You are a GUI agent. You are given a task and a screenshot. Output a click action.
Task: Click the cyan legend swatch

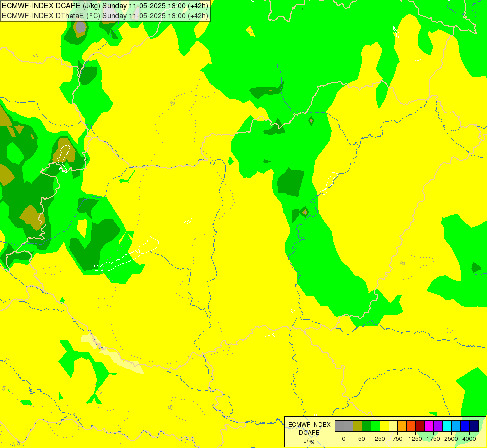point(447,426)
